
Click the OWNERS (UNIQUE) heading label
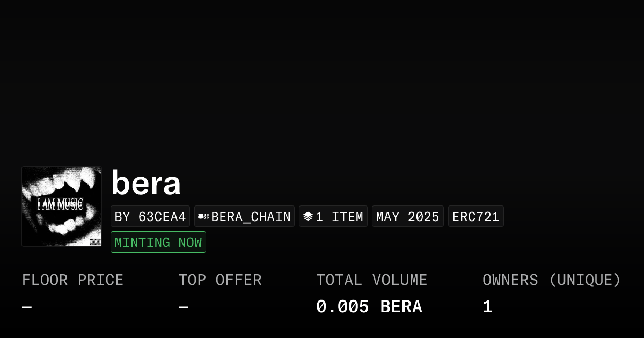coord(552,280)
